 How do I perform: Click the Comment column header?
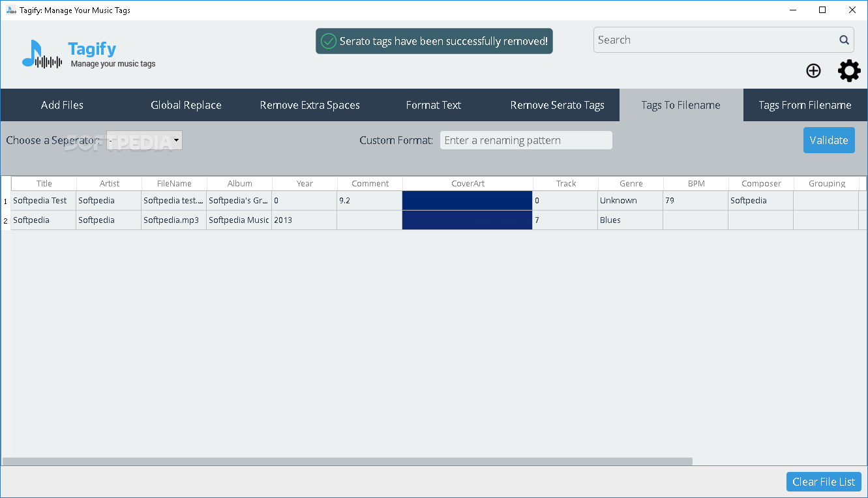point(370,184)
